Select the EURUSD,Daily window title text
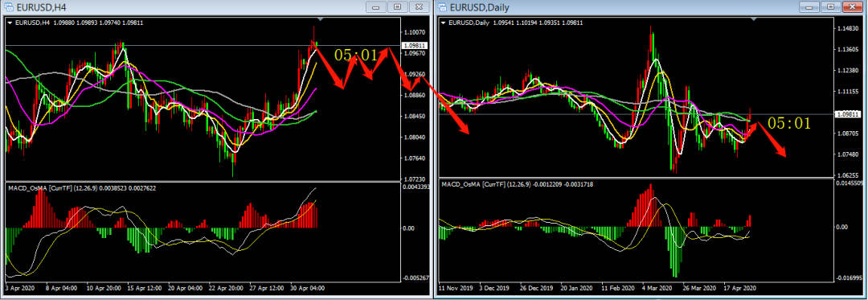 (x=479, y=8)
